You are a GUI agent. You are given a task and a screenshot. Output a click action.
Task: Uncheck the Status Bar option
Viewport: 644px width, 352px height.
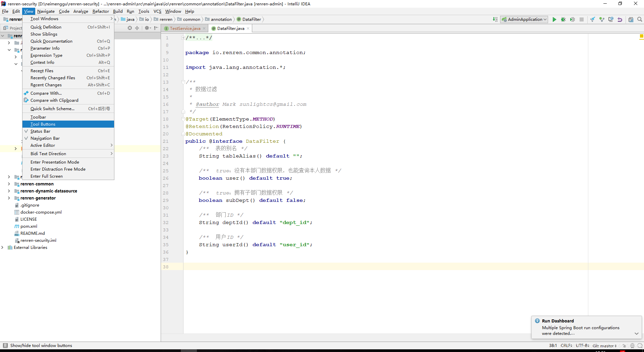(x=68, y=131)
